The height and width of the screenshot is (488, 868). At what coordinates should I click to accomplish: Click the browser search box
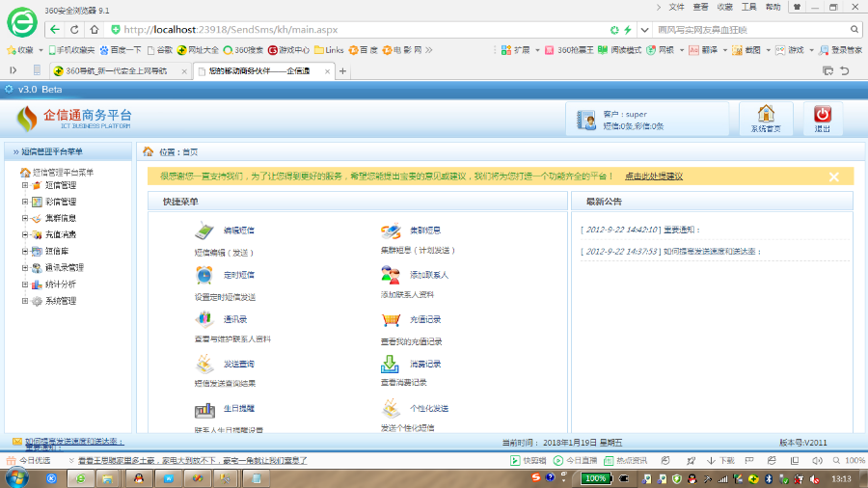751,29
